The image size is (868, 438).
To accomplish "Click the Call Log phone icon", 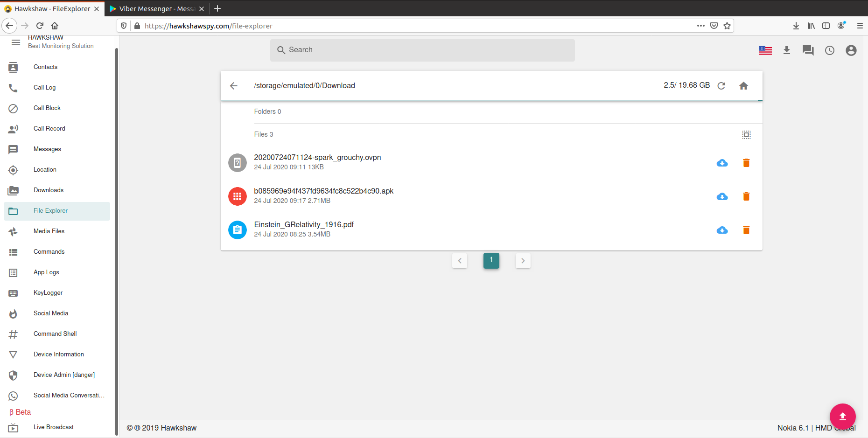I will click(13, 88).
